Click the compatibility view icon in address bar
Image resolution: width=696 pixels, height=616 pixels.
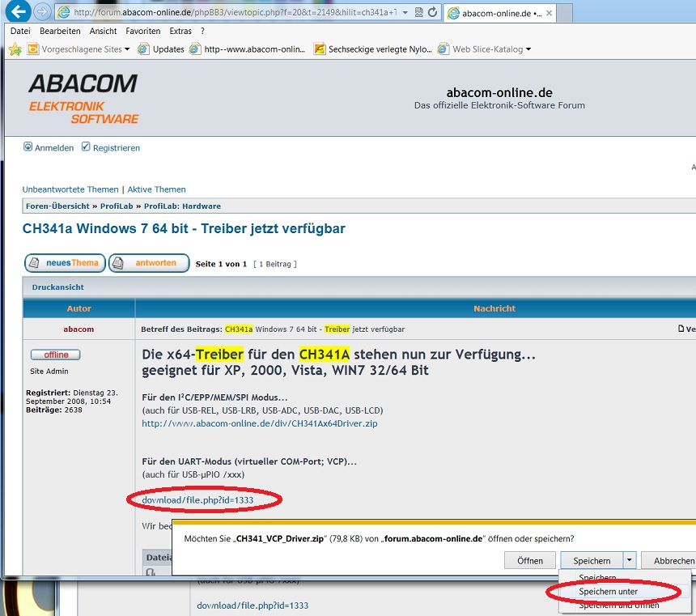(x=418, y=12)
